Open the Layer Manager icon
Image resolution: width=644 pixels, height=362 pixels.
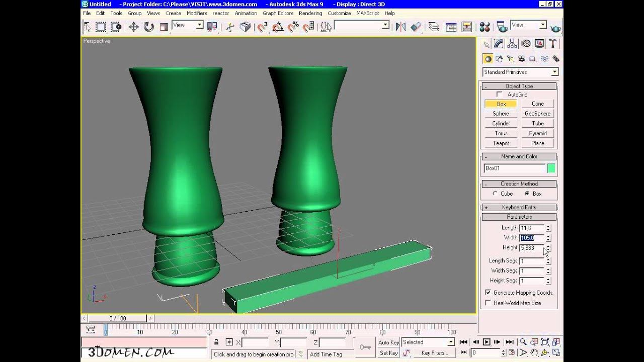(434, 27)
